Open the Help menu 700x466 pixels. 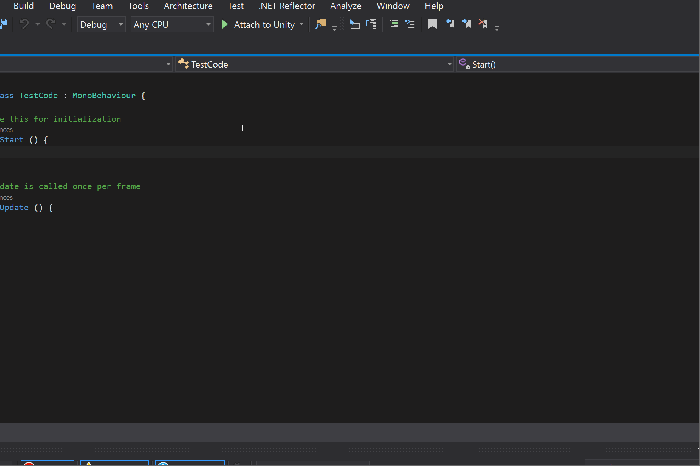click(x=433, y=6)
